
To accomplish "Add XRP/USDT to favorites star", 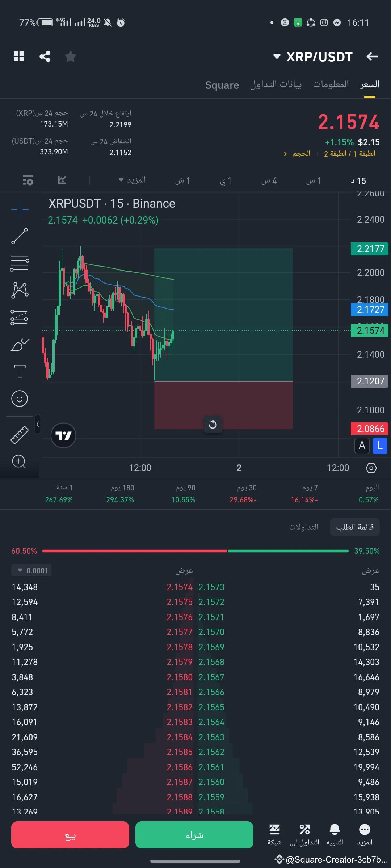I will 70,56.
